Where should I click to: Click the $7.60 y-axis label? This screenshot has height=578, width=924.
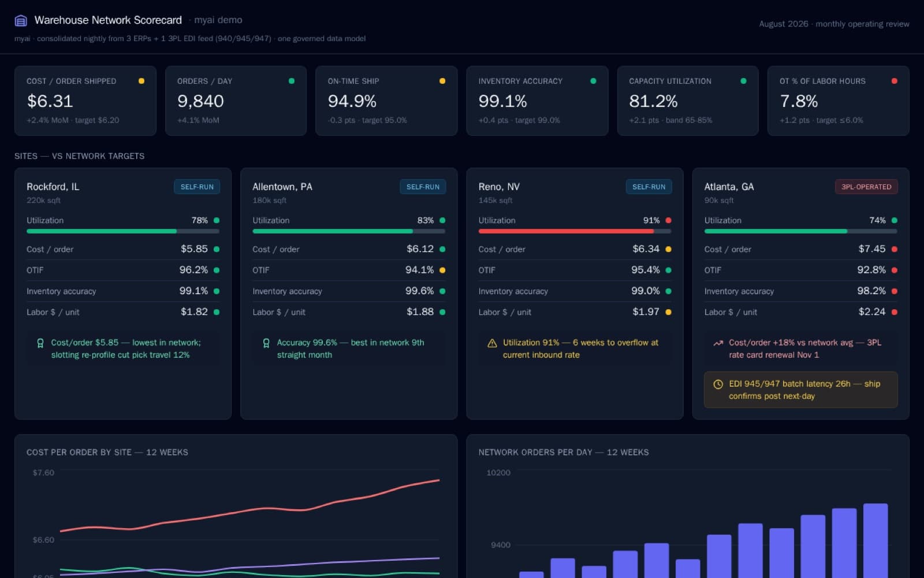pos(43,473)
